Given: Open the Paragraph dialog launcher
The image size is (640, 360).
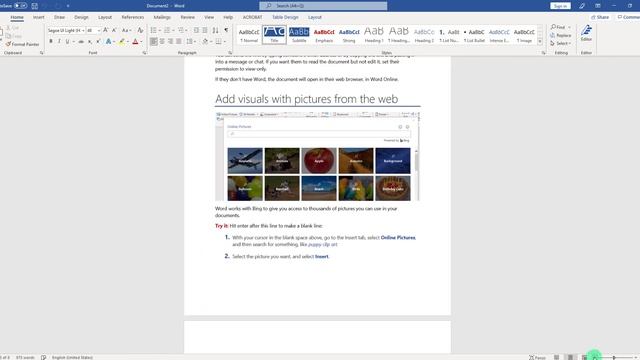Looking at the screenshot, I should [x=230, y=53].
